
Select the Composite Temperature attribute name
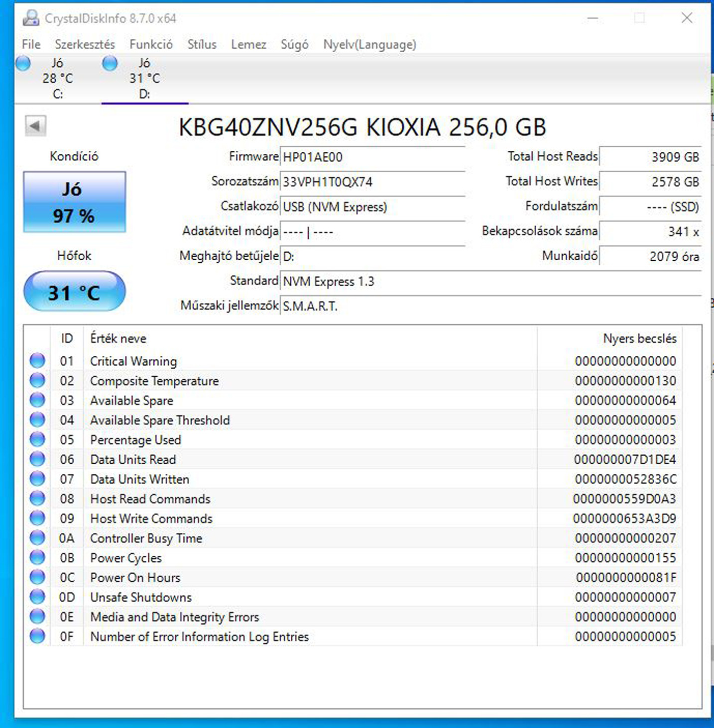coord(154,381)
